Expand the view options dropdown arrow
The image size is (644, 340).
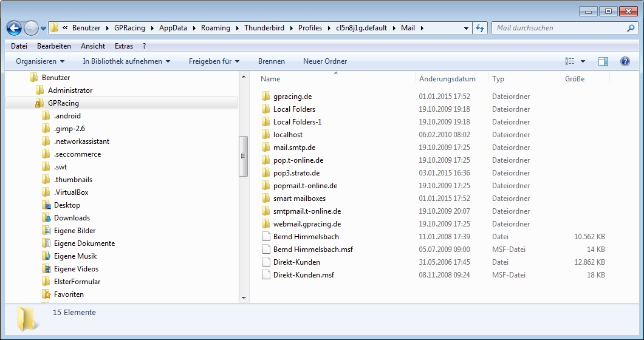click(x=583, y=61)
